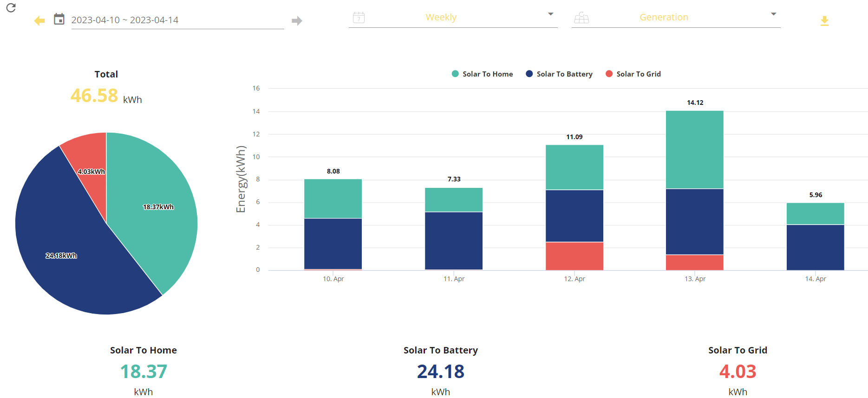The image size is (868, 398).
Task: Open the Generation type dropdown
Action: [676, 17]
